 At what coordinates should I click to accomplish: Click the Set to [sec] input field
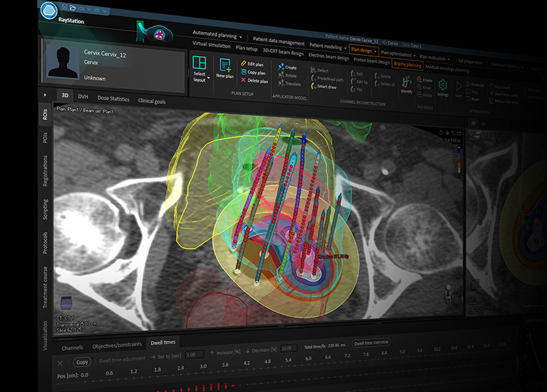point(194,354)
